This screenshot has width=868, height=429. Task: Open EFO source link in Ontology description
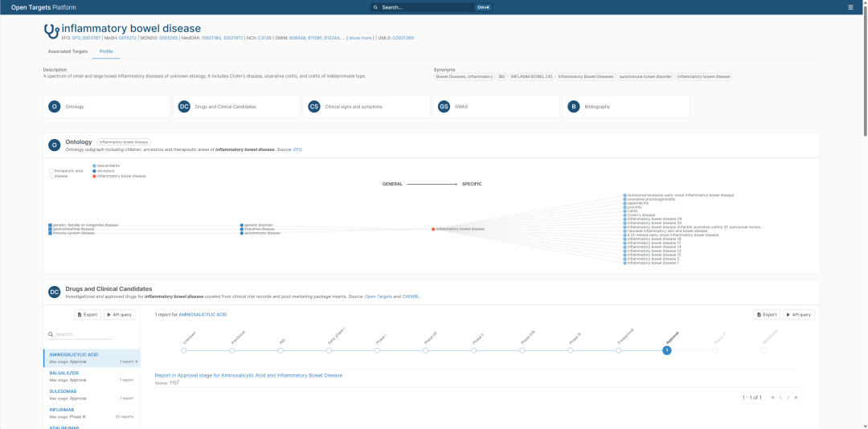coord(298,149)
